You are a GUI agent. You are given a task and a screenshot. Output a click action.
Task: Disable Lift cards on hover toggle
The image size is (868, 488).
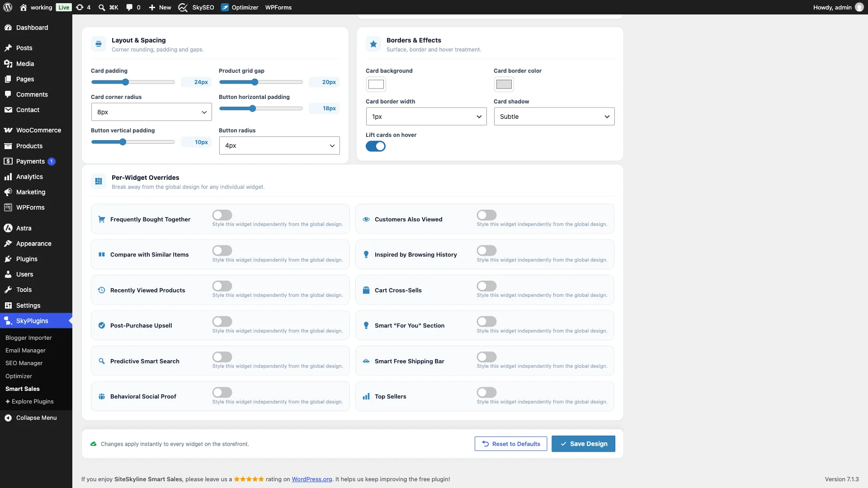pos(376,146)
